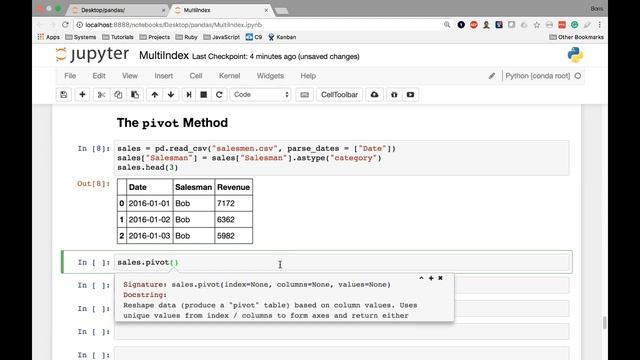Click the kernel idle indicator circle
The height and width of the screenshot is (360, 640).
point(578,76)
